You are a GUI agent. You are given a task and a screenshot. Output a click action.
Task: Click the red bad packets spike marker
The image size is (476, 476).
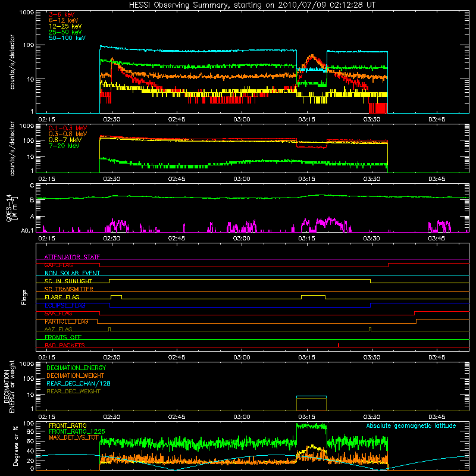[x=339, y=345]
